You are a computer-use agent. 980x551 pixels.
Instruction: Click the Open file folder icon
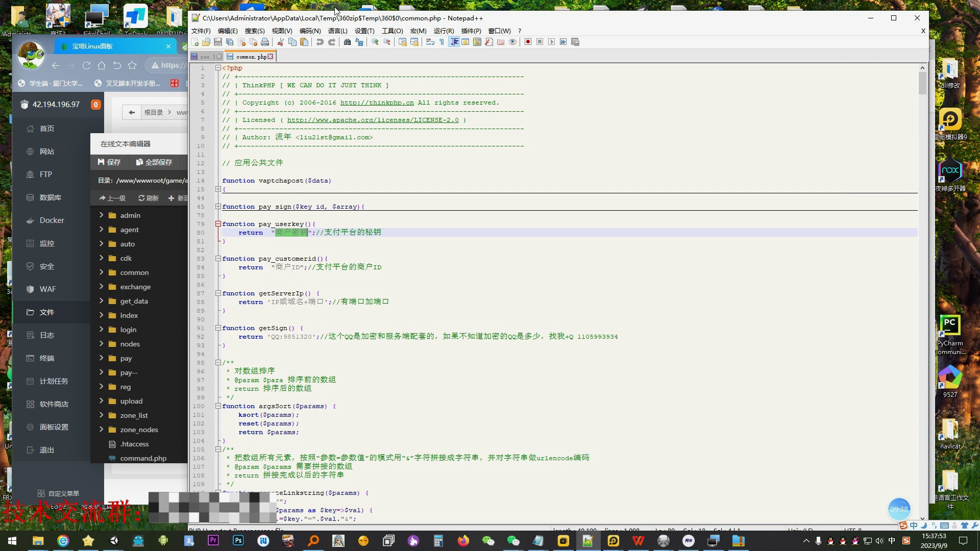[206, 42]
